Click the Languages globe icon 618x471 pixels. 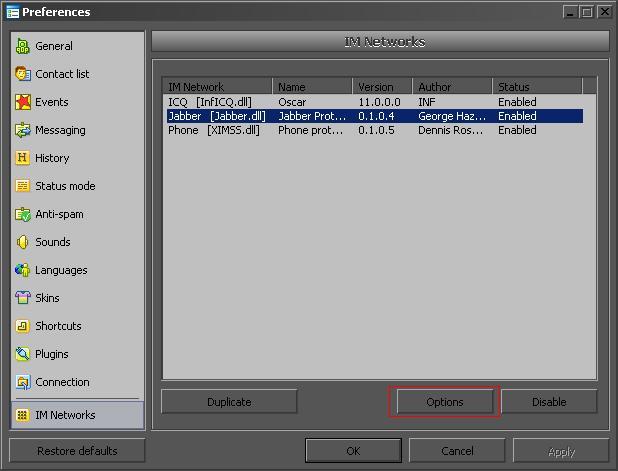coord(22,270)
